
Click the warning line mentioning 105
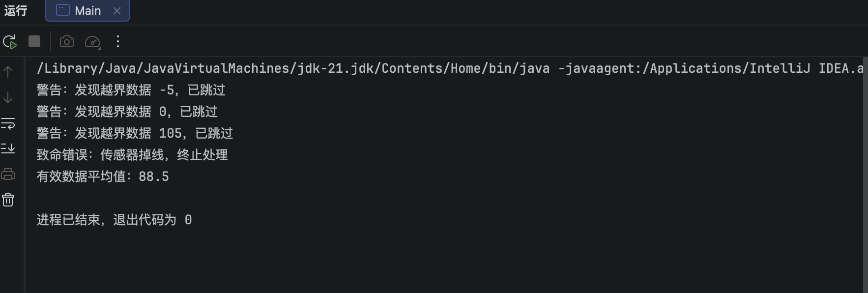(135, 133)
